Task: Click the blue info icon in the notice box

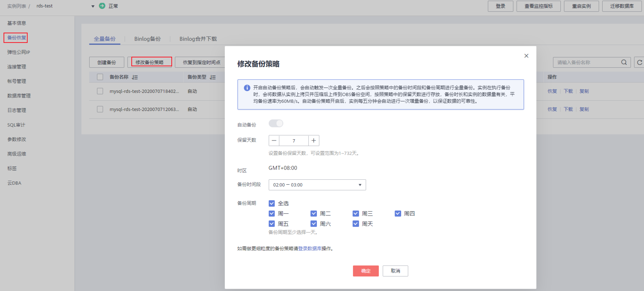Action: coord(247,88)
